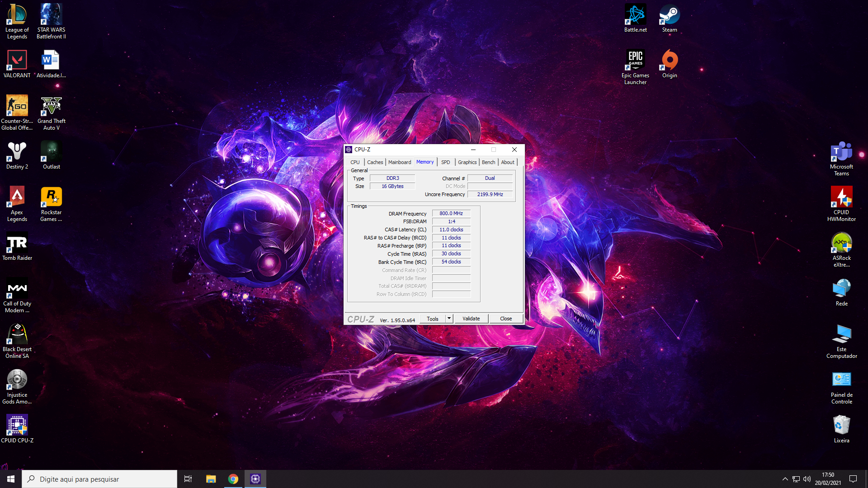Screen dimensions: 868x488
Task: Click the 16 GBytes size field
Action: coord(392,186)
